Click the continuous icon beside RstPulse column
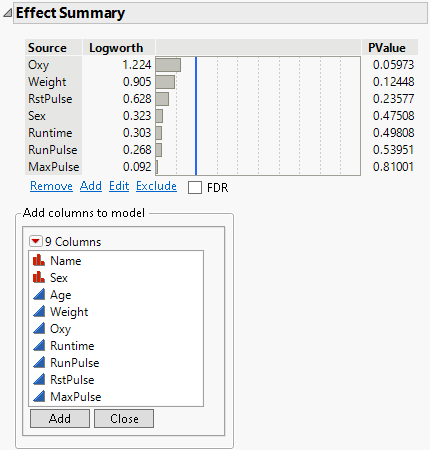The height and width of the screenshot is (450, 430). pos(39,379)
